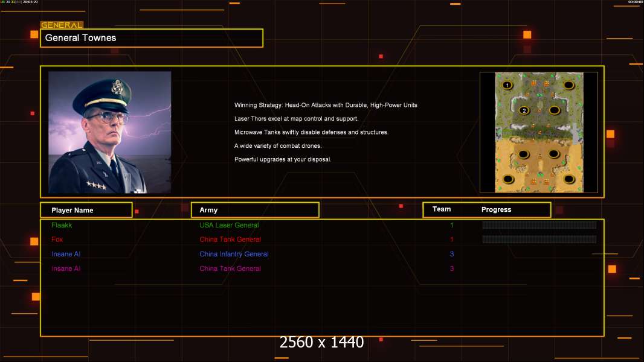This screenshot has width=644, height=362.
Task: Click the GENERAL label above the name
Action: 62,25
